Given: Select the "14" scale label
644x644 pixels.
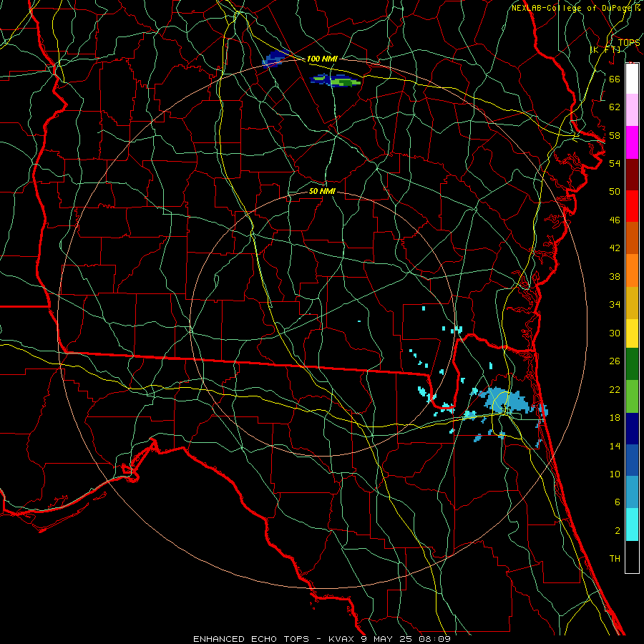Looking at the screenshot, I should coord(615,446).
